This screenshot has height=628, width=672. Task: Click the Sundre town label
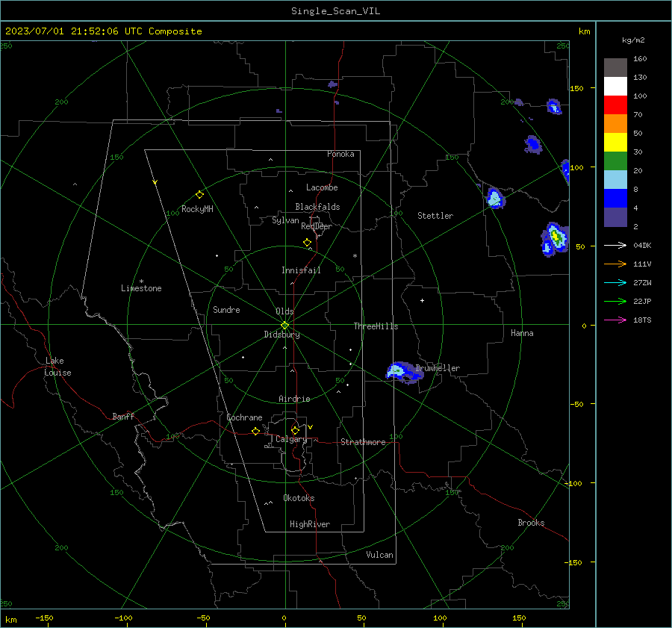pyautogui.click(x=226, y=310)
